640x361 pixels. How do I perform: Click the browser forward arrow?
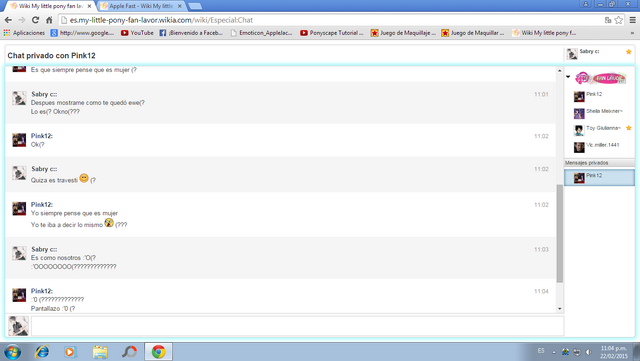[22, 20]
